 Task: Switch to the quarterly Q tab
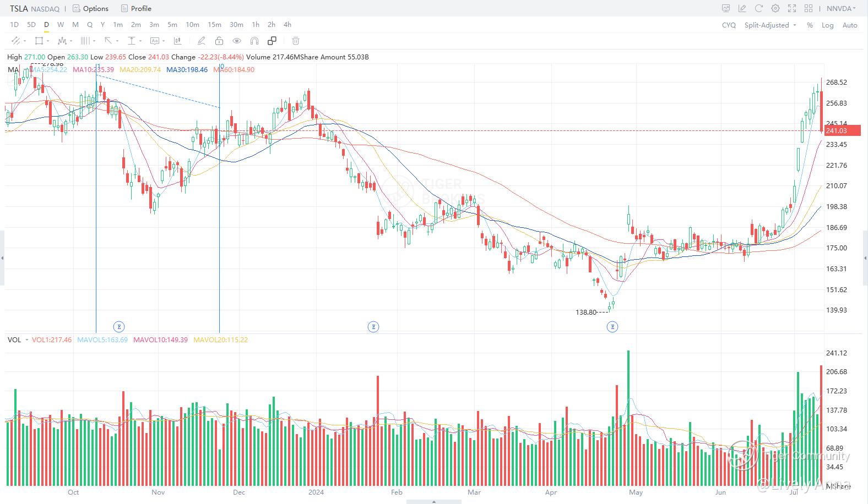(90, 24)
